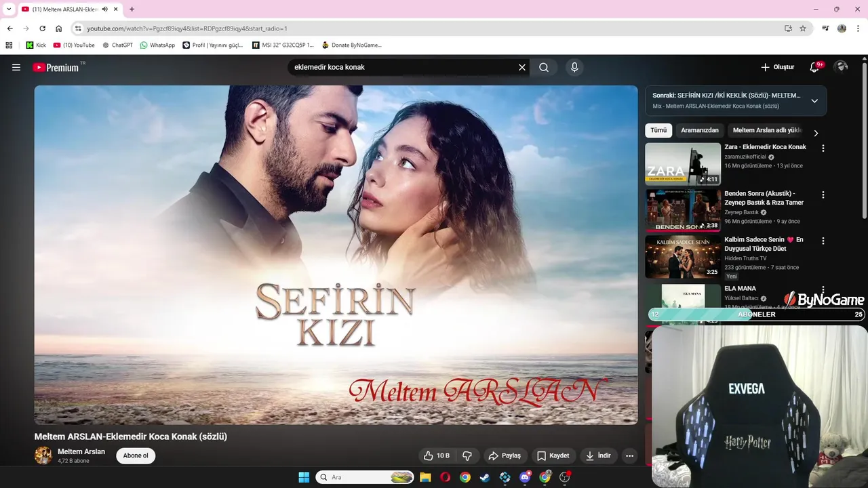
Task: Open the YouTube account avatar menu
Action: [x=841, y=66]
